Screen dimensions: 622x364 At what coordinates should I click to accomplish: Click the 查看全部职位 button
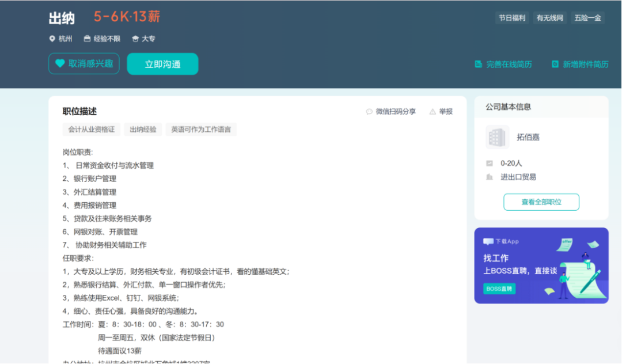tap(541, 202)
